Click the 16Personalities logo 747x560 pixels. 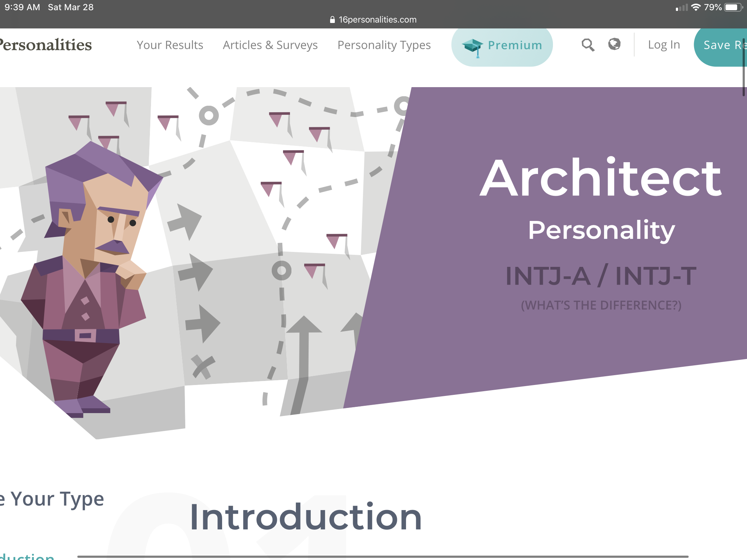click(x=46, y=45)
